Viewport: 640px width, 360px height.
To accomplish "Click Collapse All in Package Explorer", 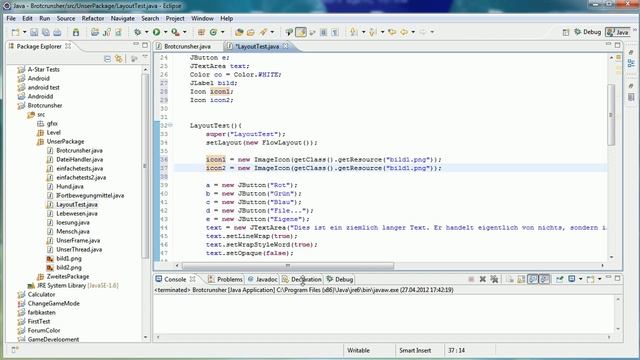I will click(x=107, y=59).
